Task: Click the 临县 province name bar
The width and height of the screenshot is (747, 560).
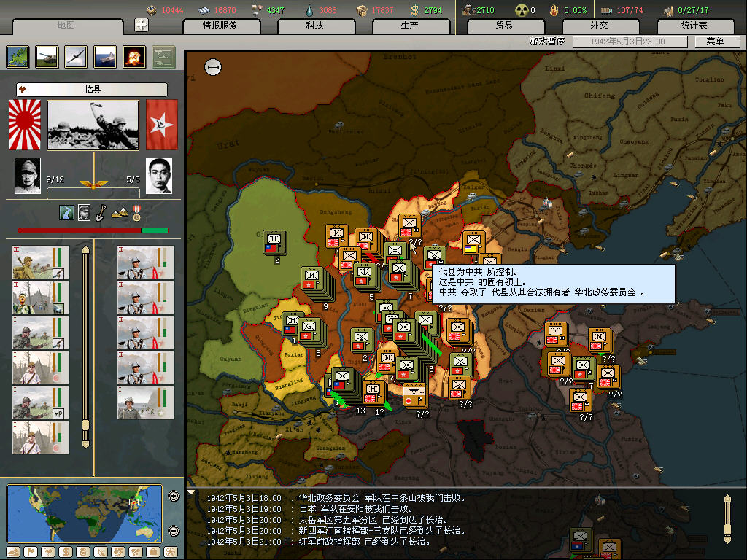Action: pyautogui.click(x=92, y=89)
